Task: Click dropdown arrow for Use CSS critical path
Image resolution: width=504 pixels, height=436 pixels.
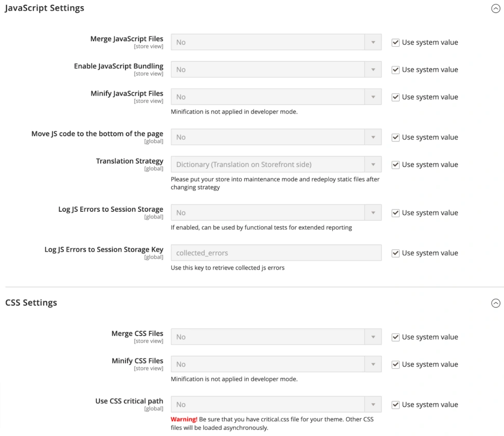Action: coord(373,405)
